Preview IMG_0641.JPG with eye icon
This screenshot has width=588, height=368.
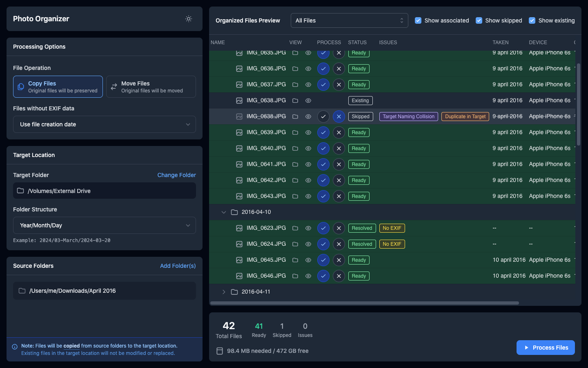point(308,164)
